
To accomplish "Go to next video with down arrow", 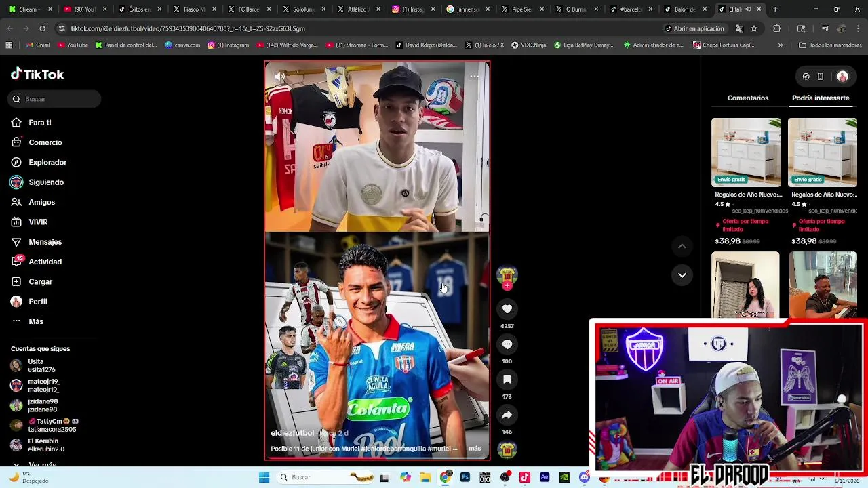I will 682,275.
